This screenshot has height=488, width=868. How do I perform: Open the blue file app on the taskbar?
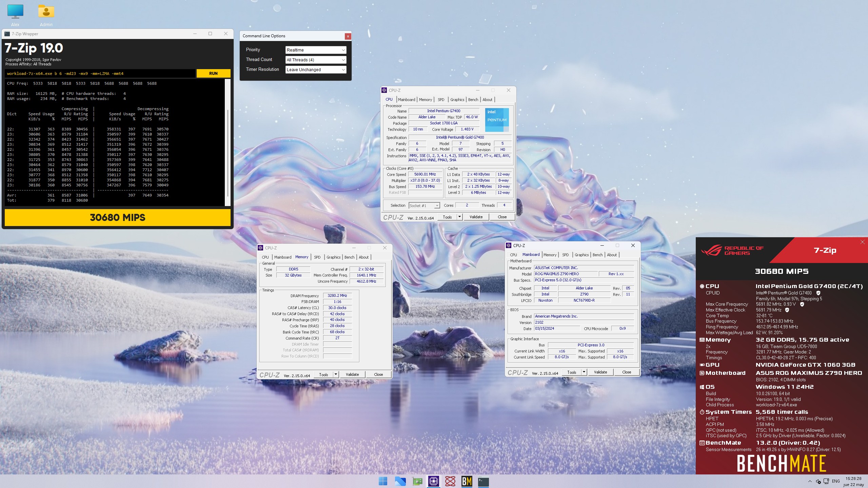pos(400,481)
